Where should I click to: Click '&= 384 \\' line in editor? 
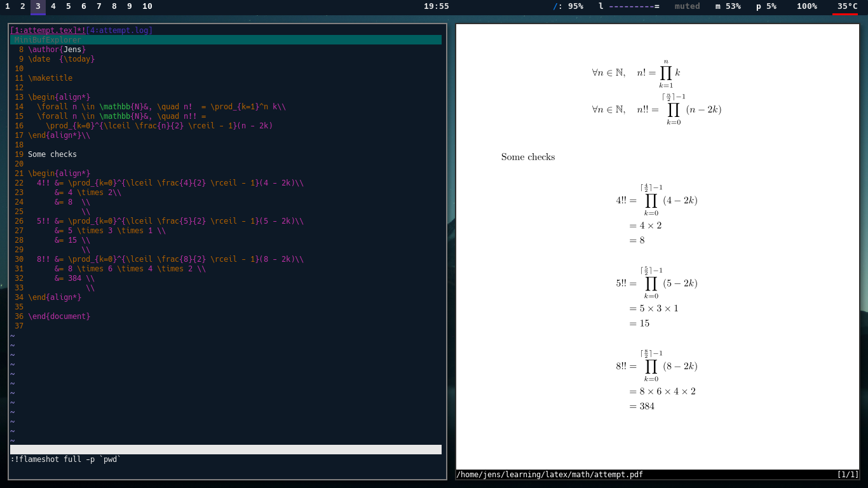[74, 278]
